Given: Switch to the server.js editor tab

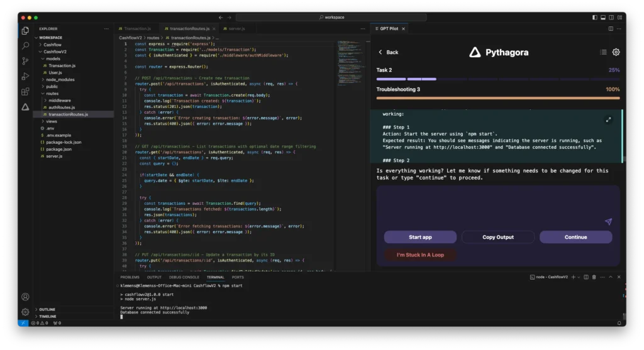Looking at the screenshot, I should pos(236,28).
